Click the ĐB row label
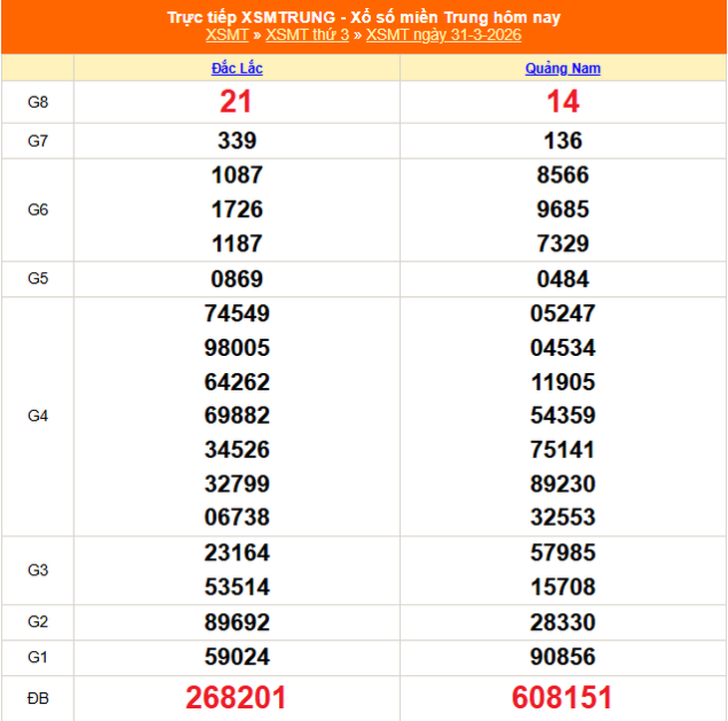 pyautogui.click(x=38, y=698)
